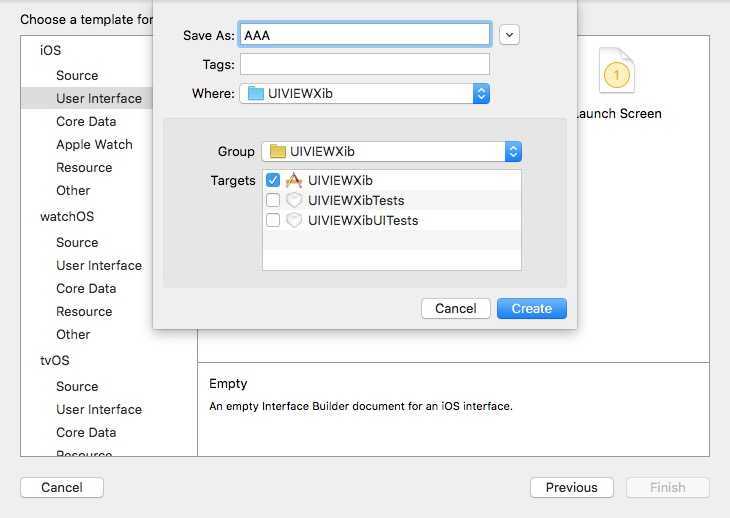Click the UIVIEWXibUITests shield icon
This screenshot has width=730, height=518.
[x=294, y=220]
